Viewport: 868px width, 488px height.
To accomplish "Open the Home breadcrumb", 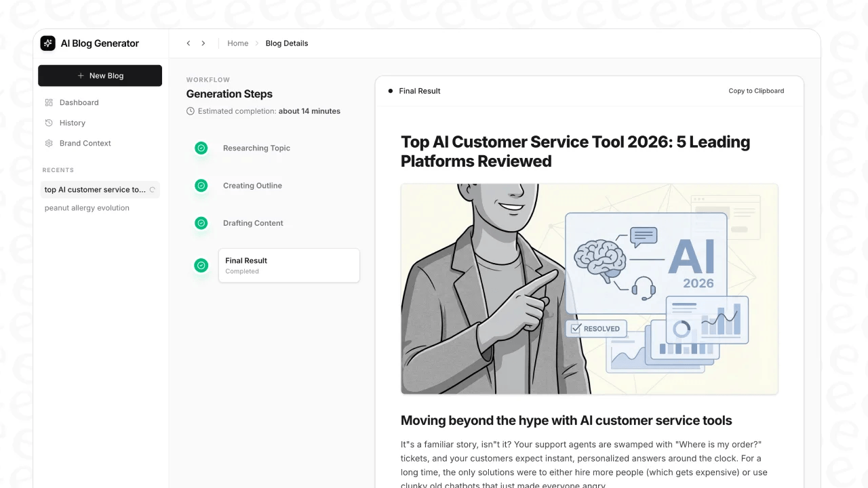I will coord(237,43).
